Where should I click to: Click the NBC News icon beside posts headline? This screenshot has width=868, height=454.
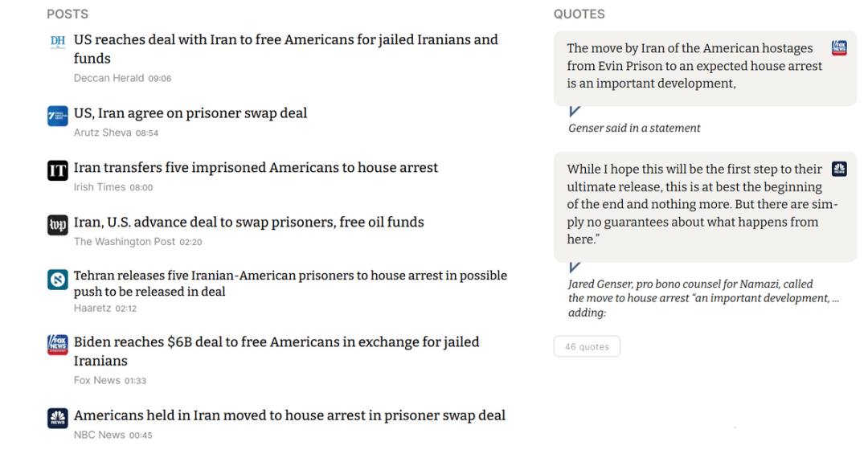coord(57,418)
